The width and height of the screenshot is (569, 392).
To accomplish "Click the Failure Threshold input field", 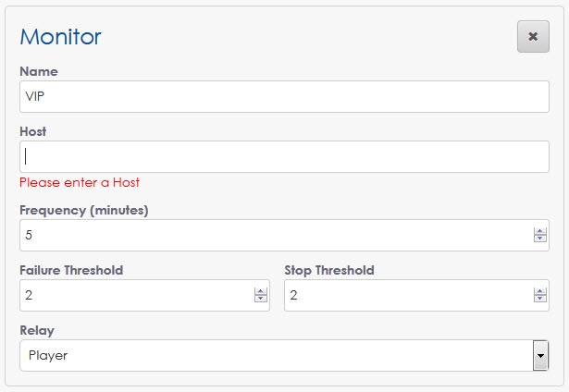I will point(134,296).
